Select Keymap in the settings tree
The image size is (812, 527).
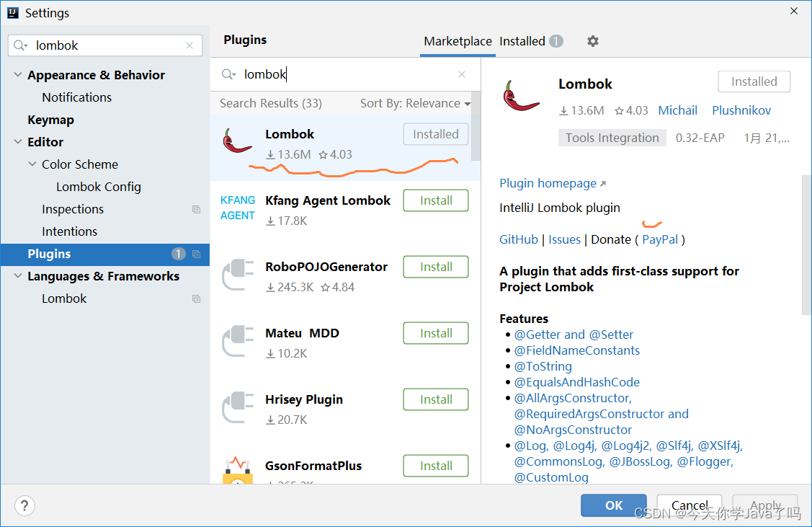[x=50, y=120]
